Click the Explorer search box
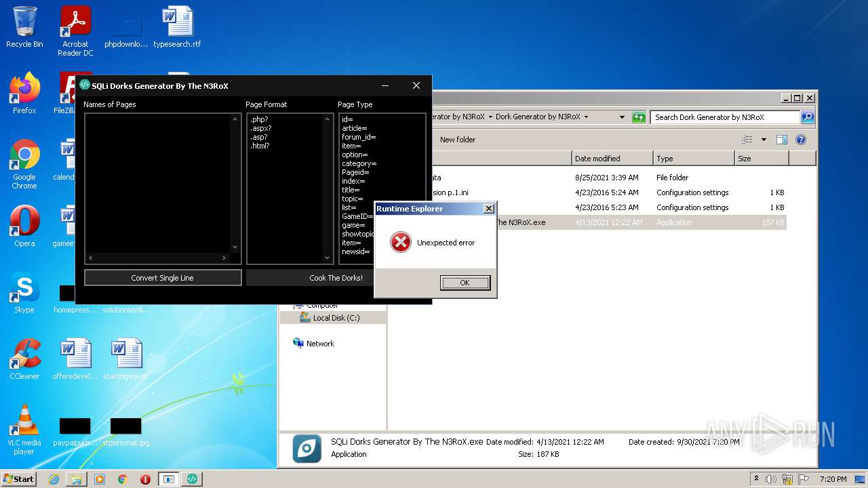 pyautogui.click(x=725, y=117)
